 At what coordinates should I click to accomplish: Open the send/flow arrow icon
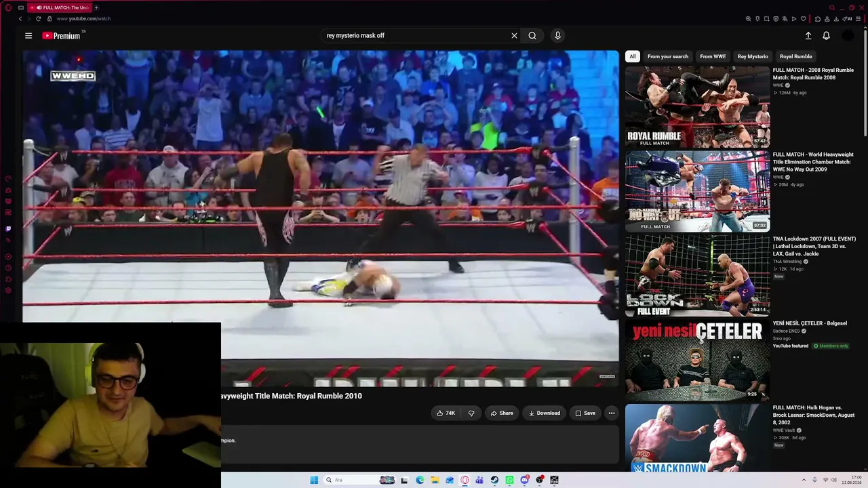pyautogui.click(x=794, y=19)
